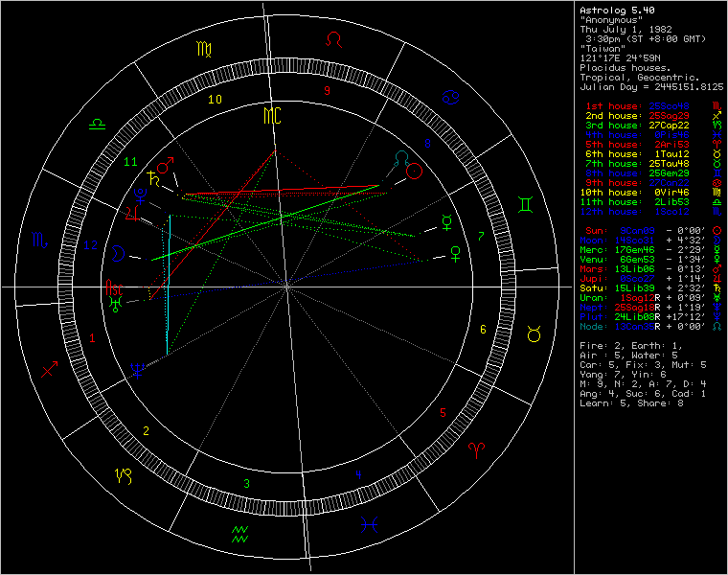The width and height of the screenshot is (728, 575).
Task: Click the Taurus sign on outer ring
Action: coord(533,333)
